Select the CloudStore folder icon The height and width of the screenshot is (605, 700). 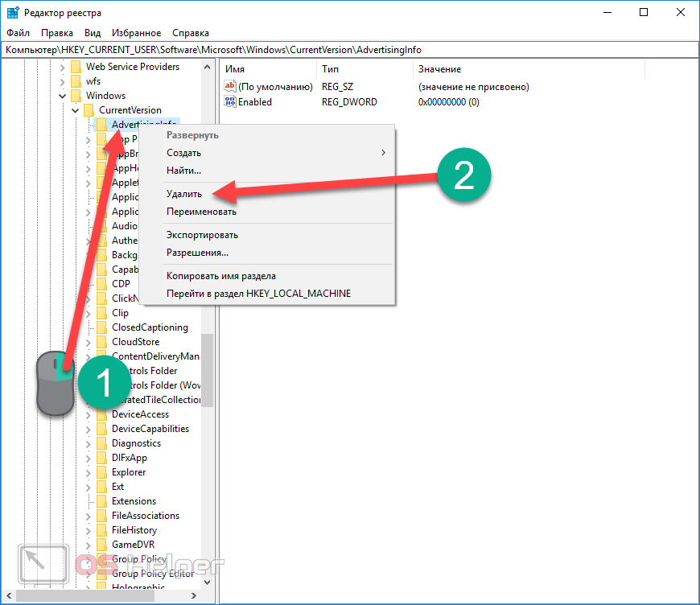(x=101, y=342)
